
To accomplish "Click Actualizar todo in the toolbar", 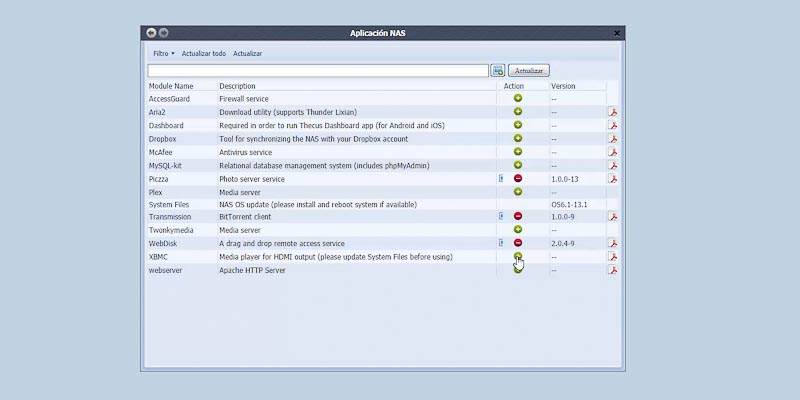I will click(x=204, y=53).
